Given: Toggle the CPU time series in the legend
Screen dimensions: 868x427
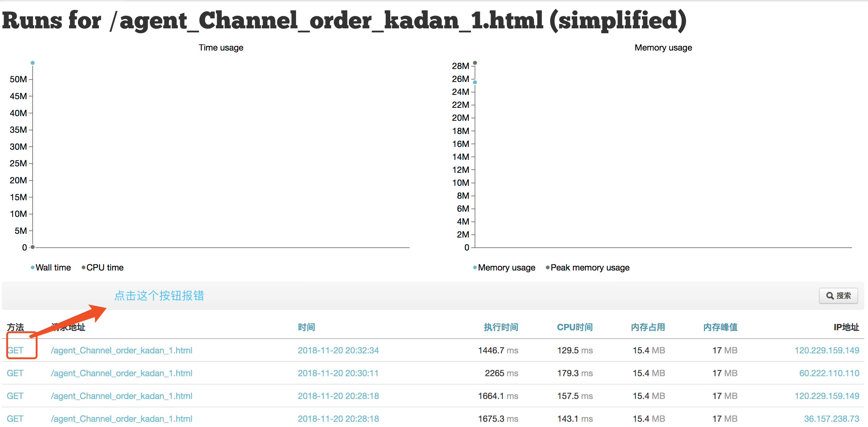Looking at the screenshot, I should pyautogui.click(x=105, y=267).
